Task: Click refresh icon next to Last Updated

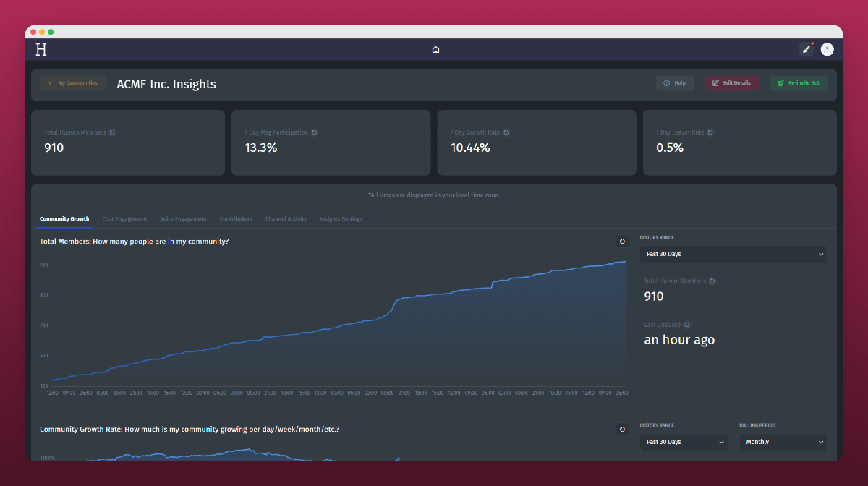Action: click(x=686, y=325)
